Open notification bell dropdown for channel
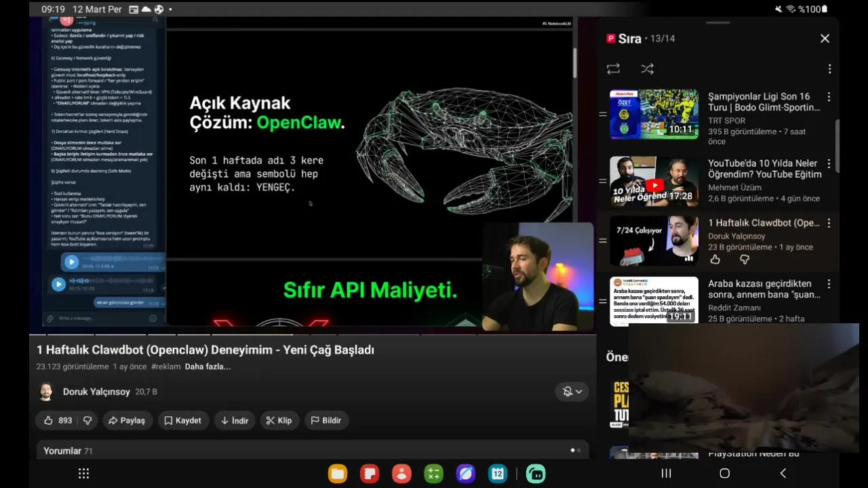Viewport: 868px width, 488px height. [572, 391]
